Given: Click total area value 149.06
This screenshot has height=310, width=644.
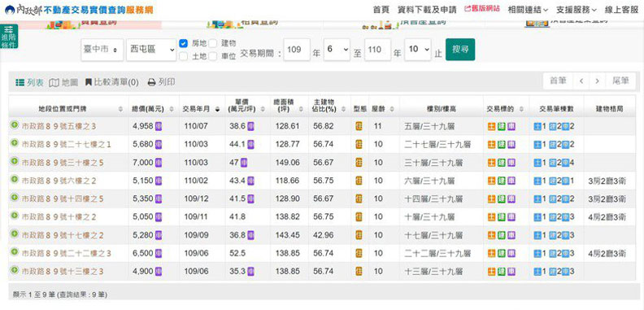Looking at the screenshot, I should (287, 163).
